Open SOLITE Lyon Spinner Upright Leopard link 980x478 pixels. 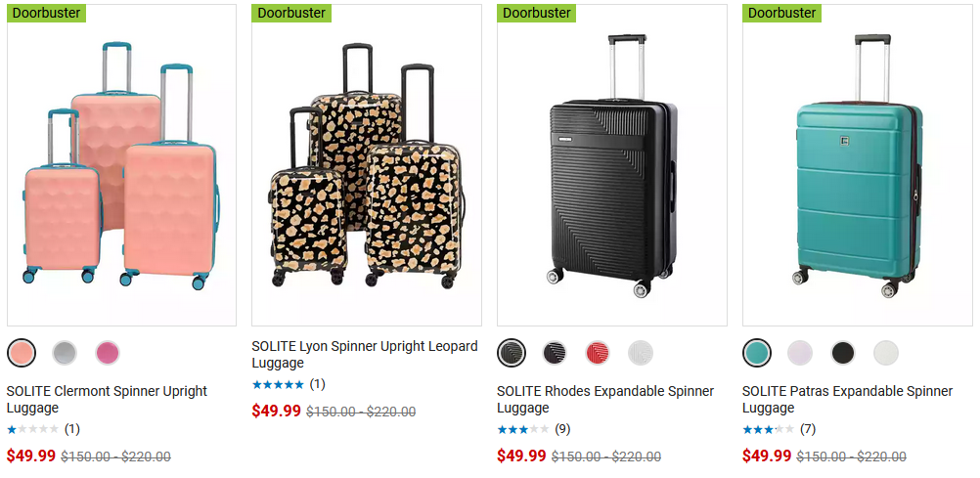point(364,354)
